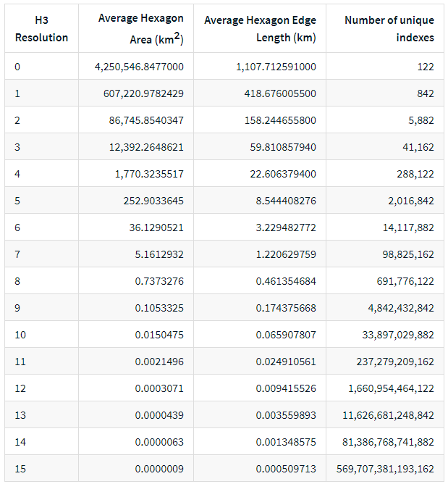Image resolution: width=448 pixels, height=484 pixels.
Task: Select area value 4,250,546.8477000
Action: [139, 67]
